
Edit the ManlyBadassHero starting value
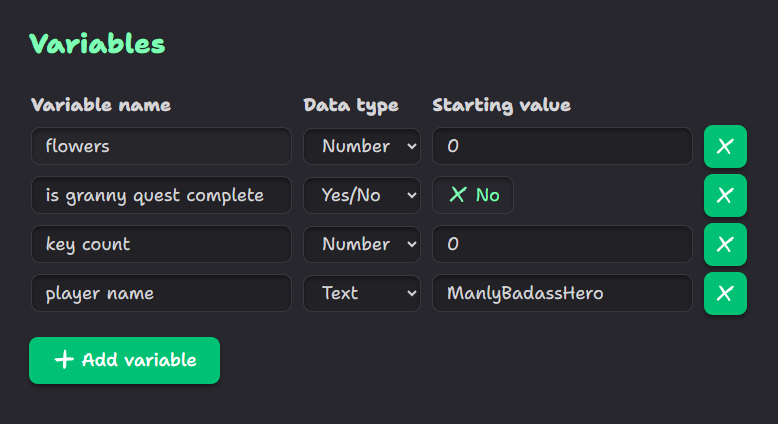(562, 293)
